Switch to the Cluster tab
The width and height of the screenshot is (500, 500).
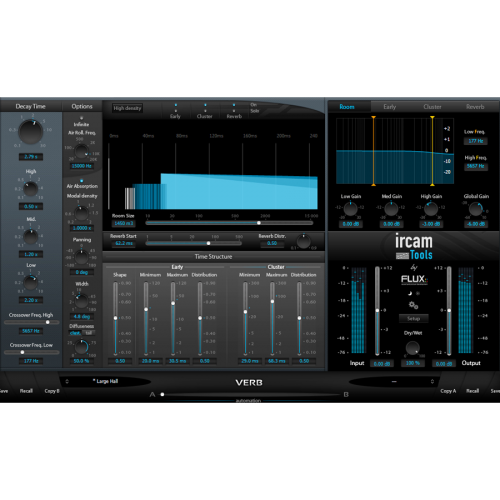tap(432, 107)
